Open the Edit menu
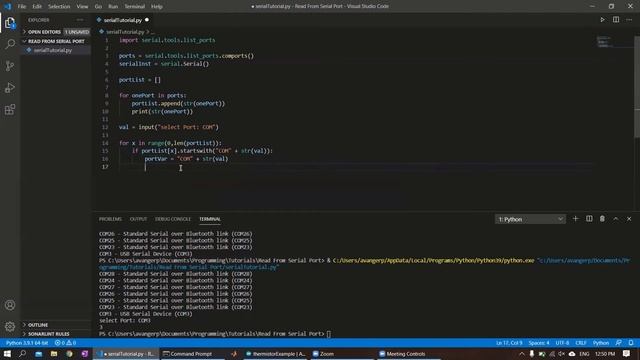Screen dimensions: 640x360 point(37,6)
